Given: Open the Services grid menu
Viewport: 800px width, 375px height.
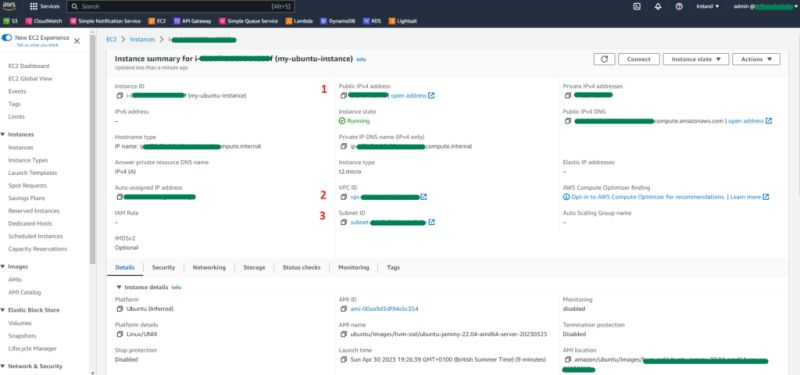Looking at the screenshot, I should click(45, 7).
